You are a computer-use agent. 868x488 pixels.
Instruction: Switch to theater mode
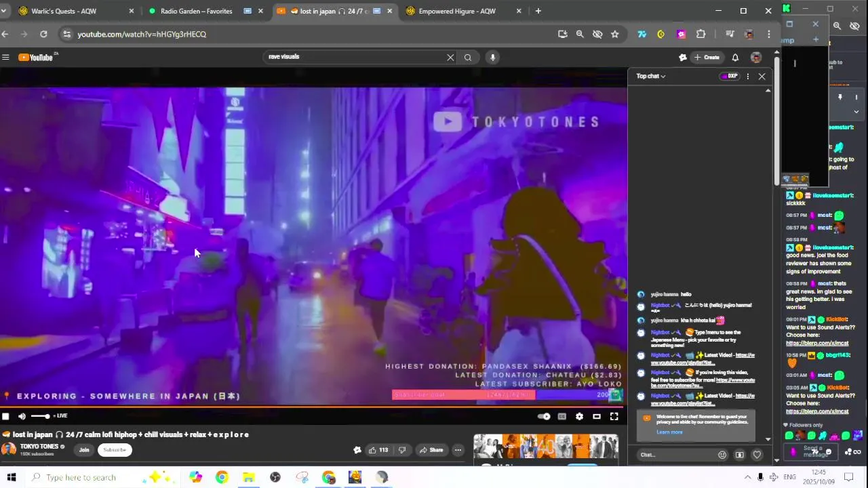597,417
